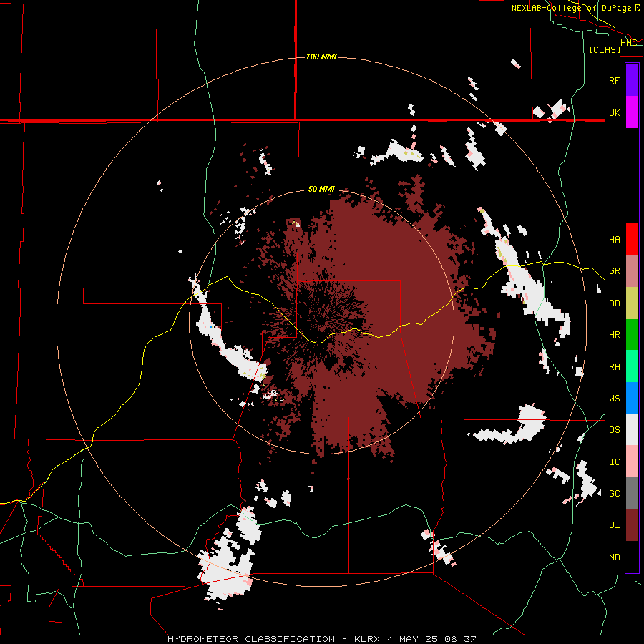The image size is (644, 644).
Task: Click the "[CLAS]" legend heading
Action: coord(605,50)
